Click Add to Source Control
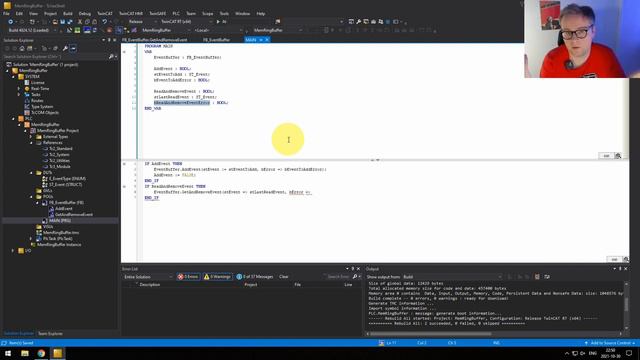This screenshot has width=640, height=360. [611, 343]
